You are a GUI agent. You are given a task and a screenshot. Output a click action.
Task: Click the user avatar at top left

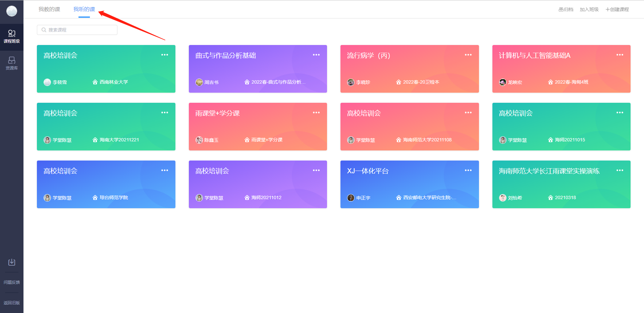pos(12,11)
